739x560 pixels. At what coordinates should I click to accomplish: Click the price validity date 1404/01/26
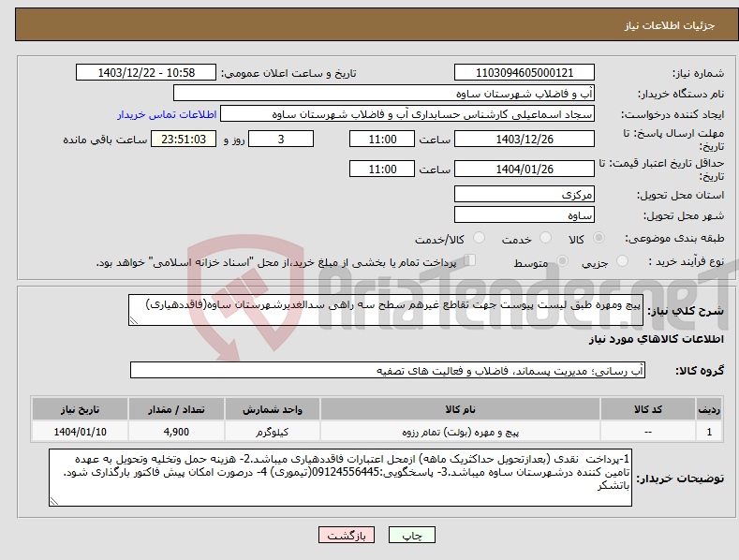pyautogui.click(x=525, y=169)
